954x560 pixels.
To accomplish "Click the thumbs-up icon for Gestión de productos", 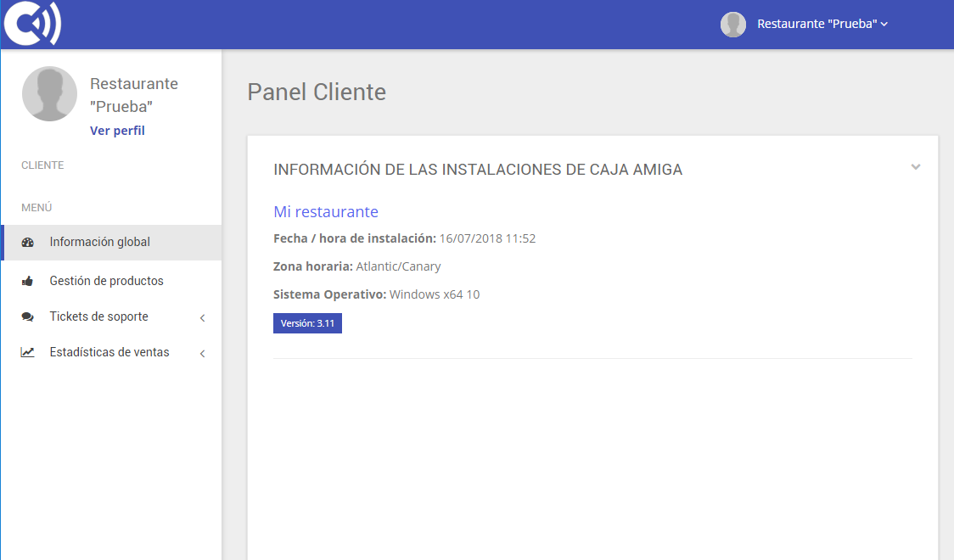I will [x=27, y=280].
